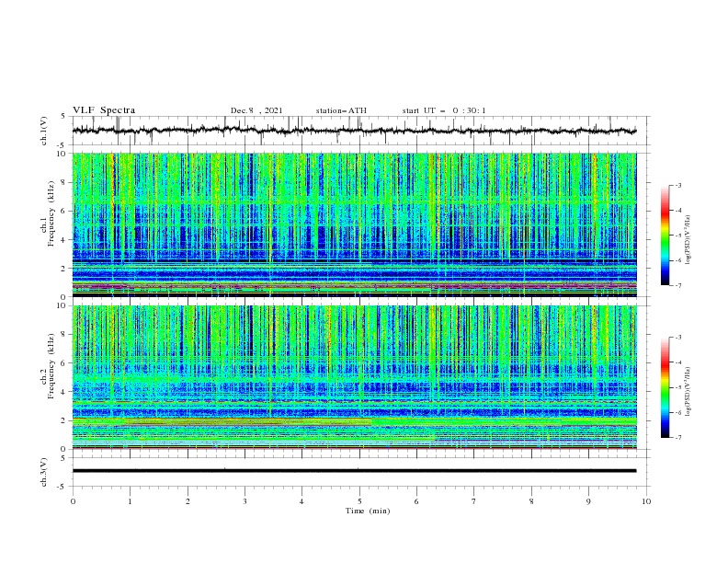Click the ch.2 "Frequency (kHz)" axis title
Viewport: 728px width, 563px height.
(x=51, y=366)
